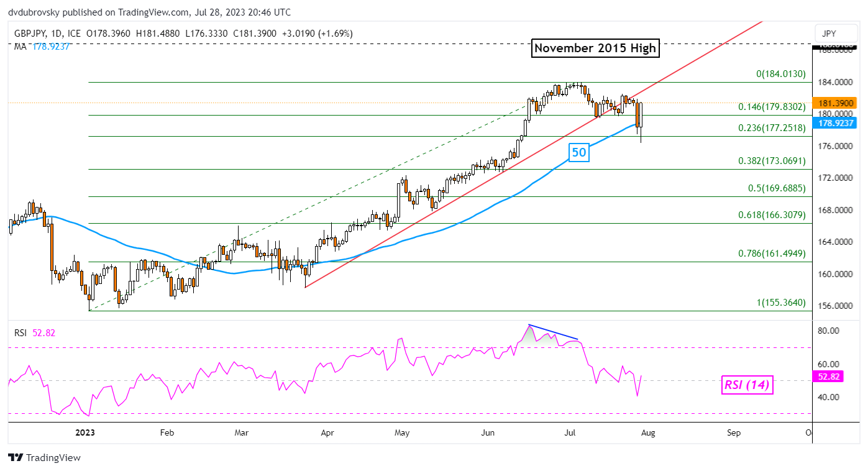Click the RSI (14) label box
The width and height of the screenshot is (868, 471).
coord(747,385)
